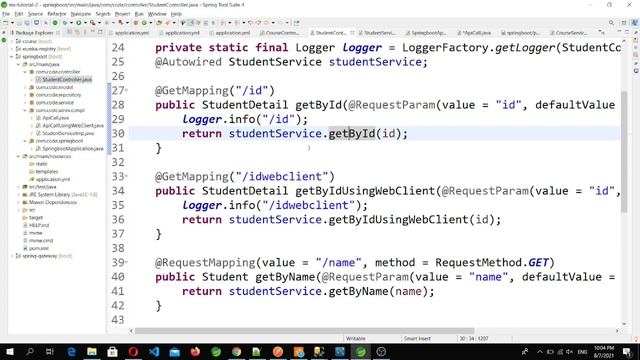Select StudentController.java in Package Explorer

coord(67,80)
